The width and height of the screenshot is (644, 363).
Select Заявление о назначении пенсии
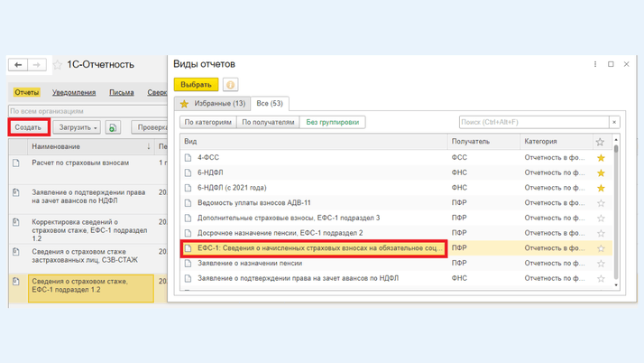[250, 263]
